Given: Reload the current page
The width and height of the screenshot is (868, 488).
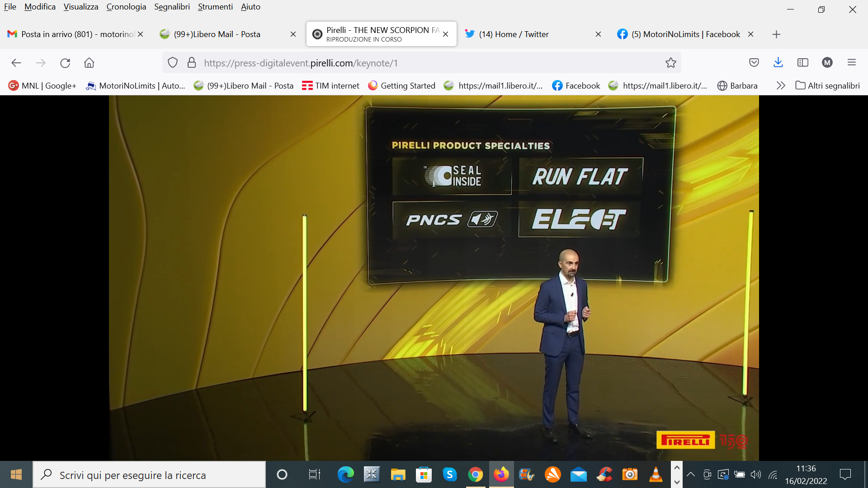Looking at the screenshot, I should pyautogui.click(x=65, y=63).
